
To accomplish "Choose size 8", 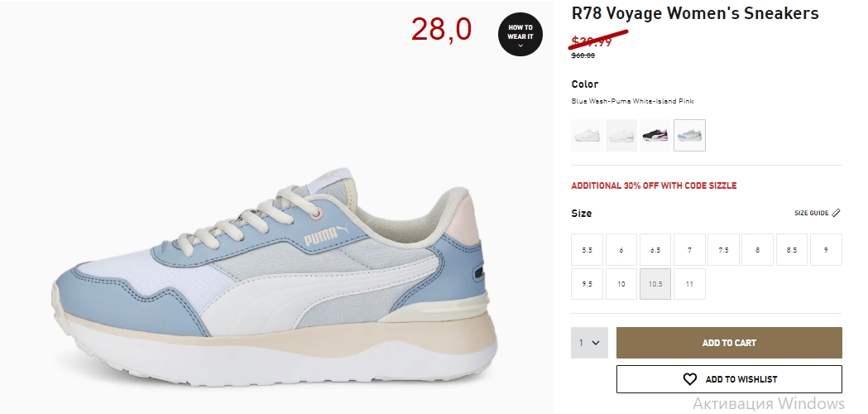I will (x=757, y=249).
